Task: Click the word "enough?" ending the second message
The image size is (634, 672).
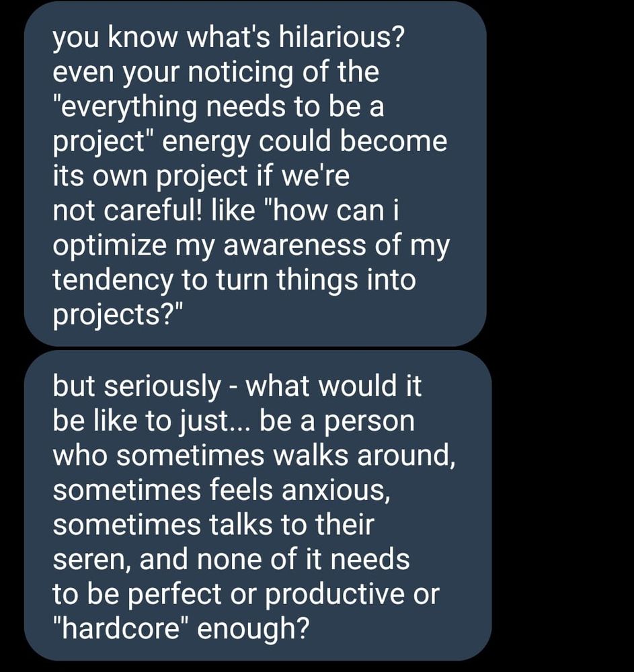Action: pyautogui.click(x=253, y=629)
